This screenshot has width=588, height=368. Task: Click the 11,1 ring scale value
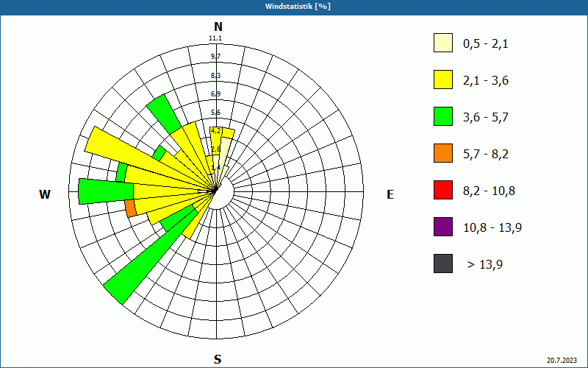point(215,38)
